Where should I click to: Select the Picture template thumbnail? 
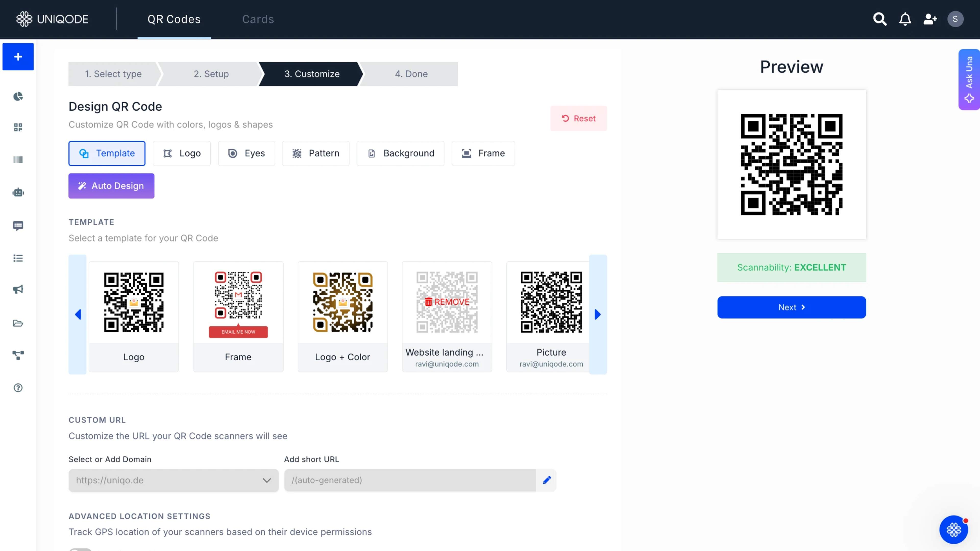tap(548, 316)
